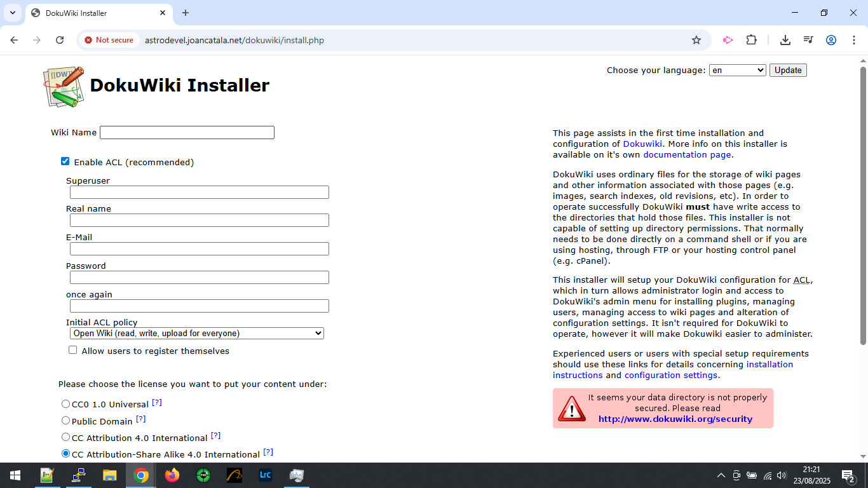This screenshot has height=488, width=868.
Task: Click the Real name input field
Action: [x=200, y=220]
